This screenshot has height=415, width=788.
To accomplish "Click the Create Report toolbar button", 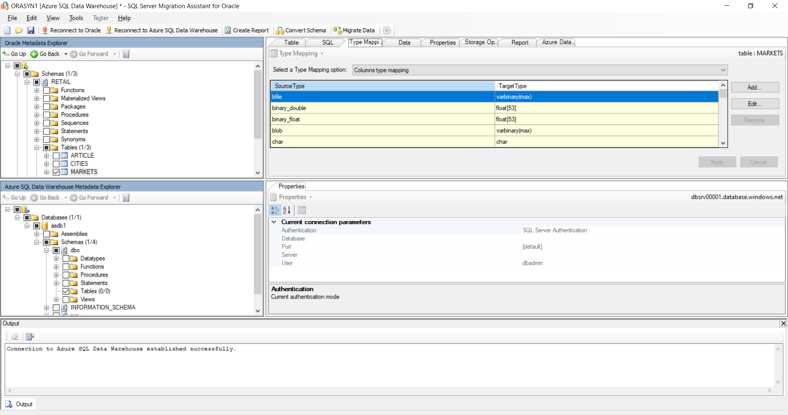I will (x=247, y=31).
